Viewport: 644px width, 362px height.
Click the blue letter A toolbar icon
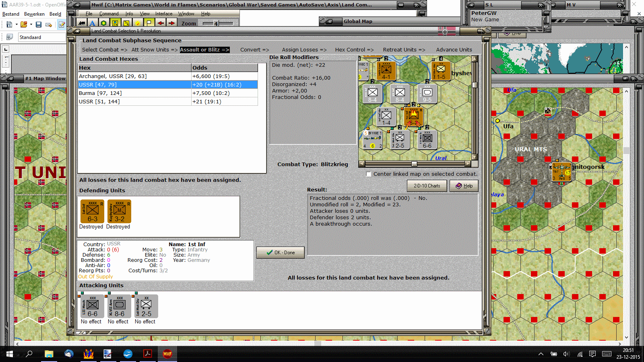(x=93, y=23)
